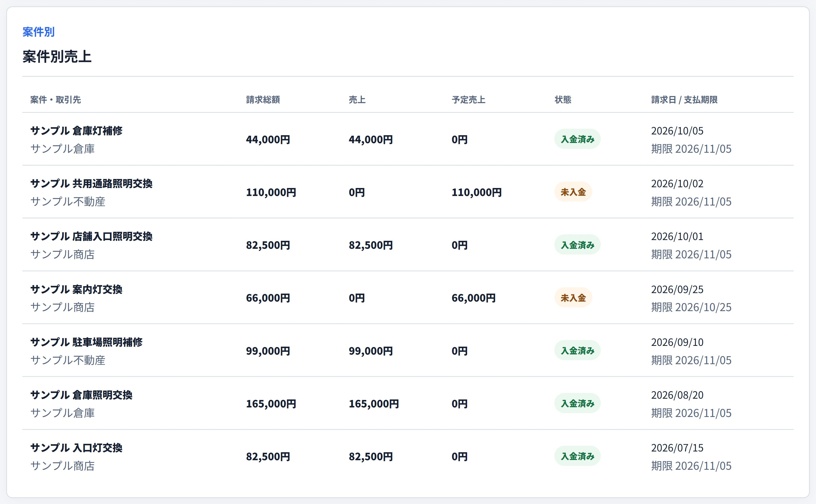Viewport: 816px width, 504px height.
Task: Select the 状態 column header
Action: (x=563, y=100)
